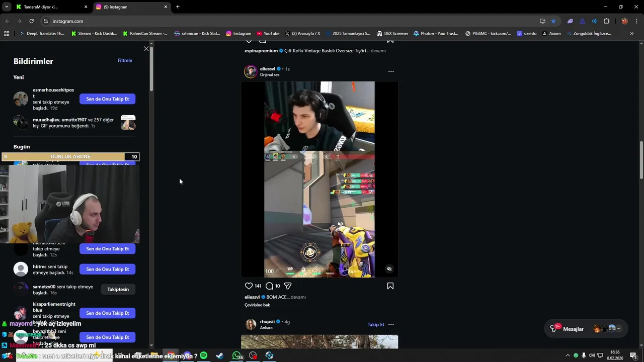Open the Stream - Kick Dashboard bookmark
644x362 pixels.
click(94, 34)
